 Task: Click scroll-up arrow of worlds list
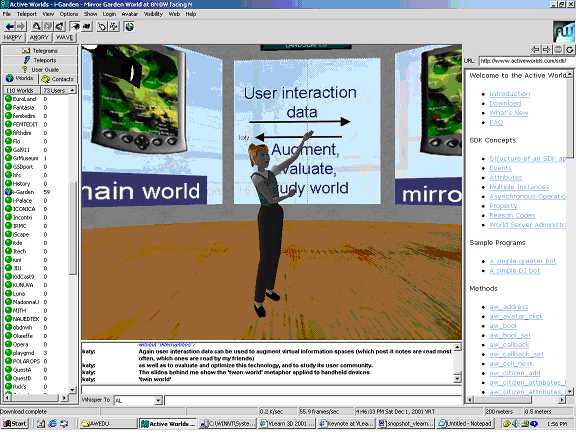(72, 90)
